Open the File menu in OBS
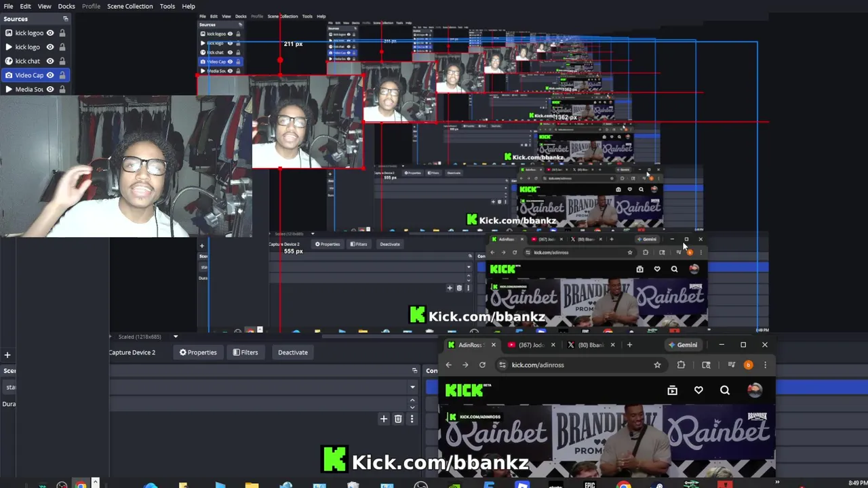The height and width of the screenshot is (488, 868). [x=8, y=6]
